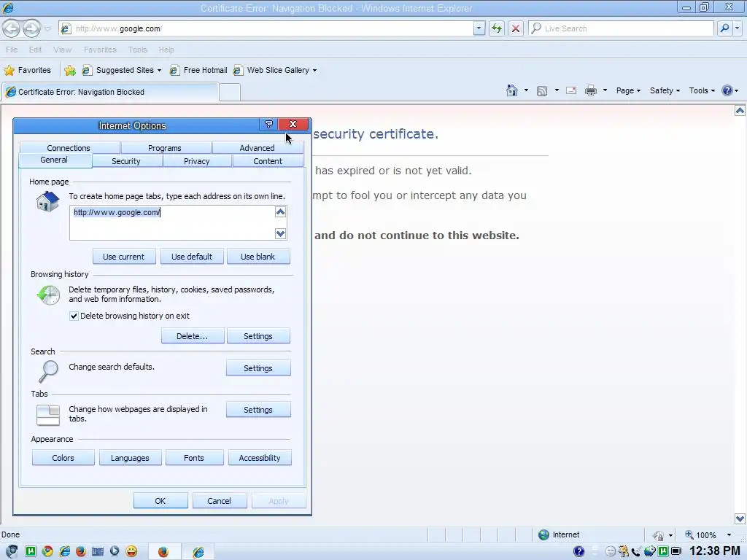747x560 pixels.
Task: Open Tabs Settings button
Action: (258, 410)
